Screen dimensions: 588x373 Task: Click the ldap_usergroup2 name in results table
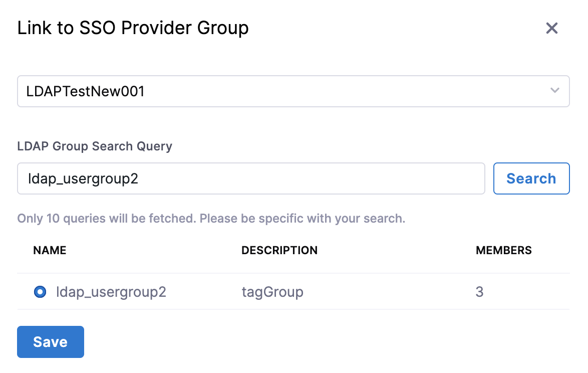(111, 292)
